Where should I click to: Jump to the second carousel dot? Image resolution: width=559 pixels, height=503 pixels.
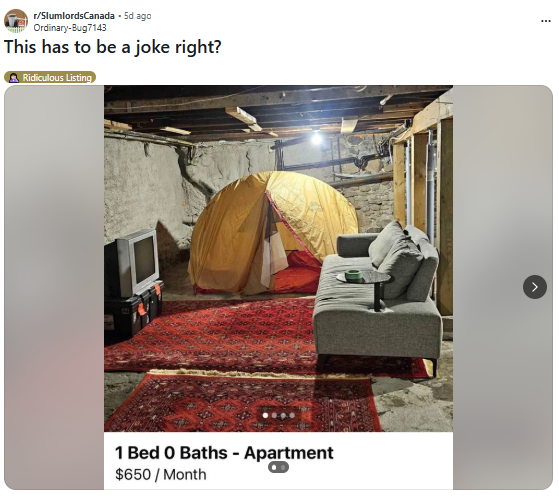click(x=274, y=415)
